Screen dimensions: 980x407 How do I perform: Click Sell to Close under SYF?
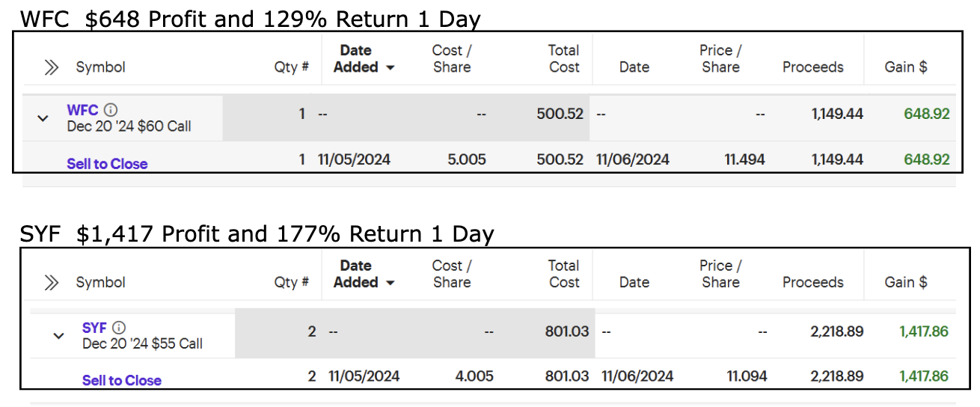click(122, 381)
